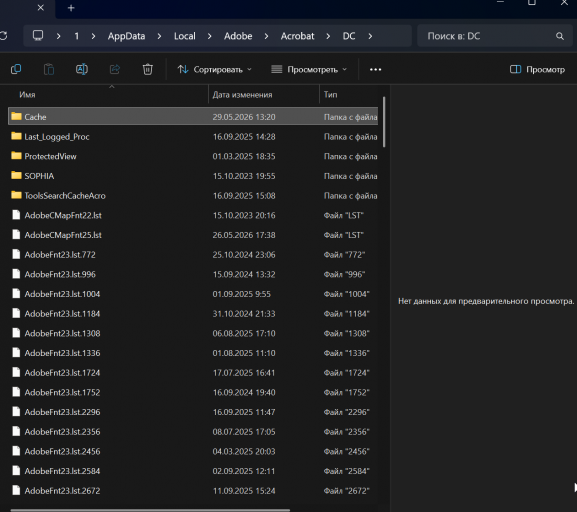Select file name AdobeFnt23.lst.2672

[62, 491]
